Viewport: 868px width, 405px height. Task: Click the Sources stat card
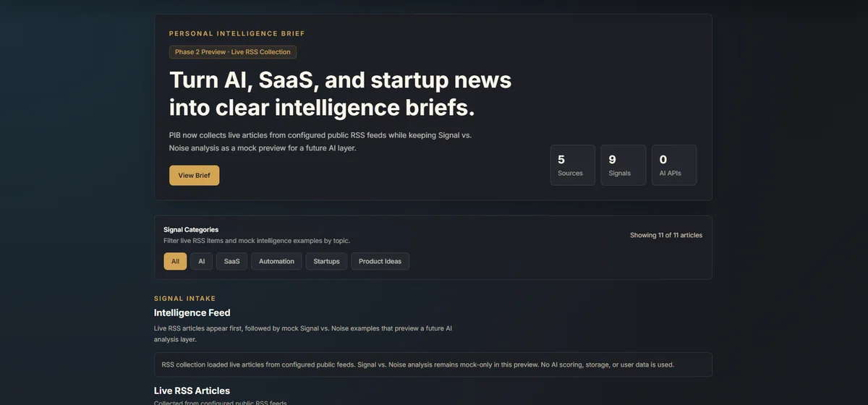click(x=573, y=165)
